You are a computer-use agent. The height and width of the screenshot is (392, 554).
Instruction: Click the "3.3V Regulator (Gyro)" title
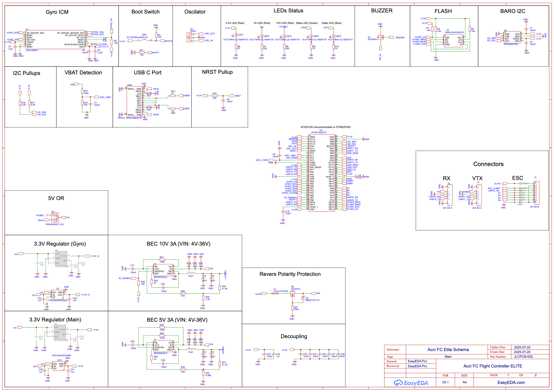point(60,244)
